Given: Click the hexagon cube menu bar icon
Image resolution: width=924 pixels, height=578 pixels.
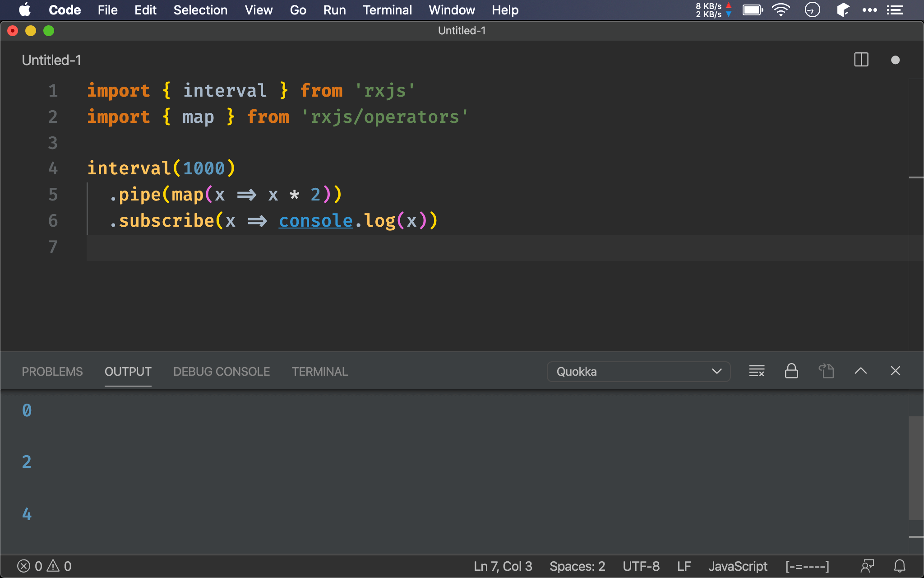Looking at the screenshot, I should pos(843,10).
